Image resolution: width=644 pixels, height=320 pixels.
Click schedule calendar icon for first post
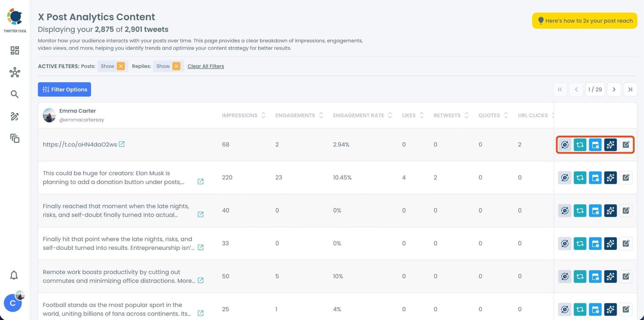pyautogui.click(x=595, y=145)
